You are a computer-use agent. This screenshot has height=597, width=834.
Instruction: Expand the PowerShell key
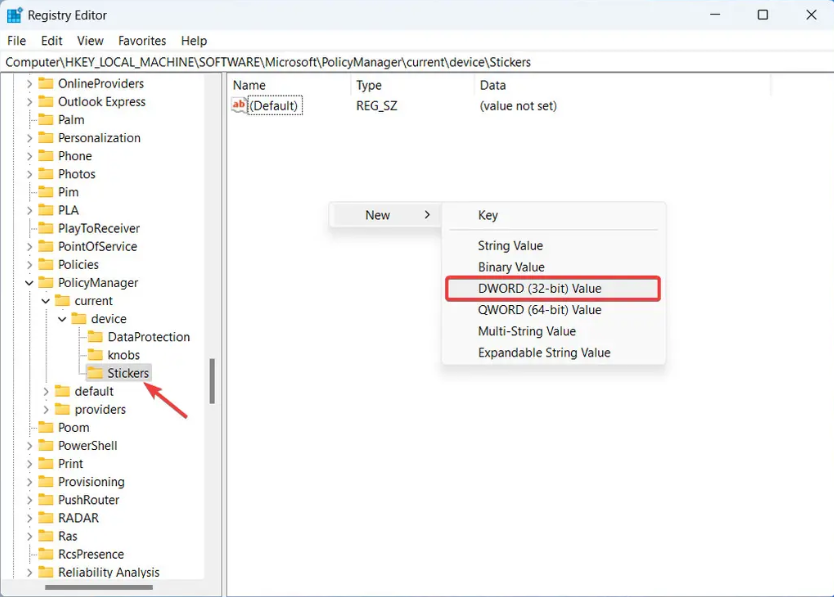tap(29, 446)
